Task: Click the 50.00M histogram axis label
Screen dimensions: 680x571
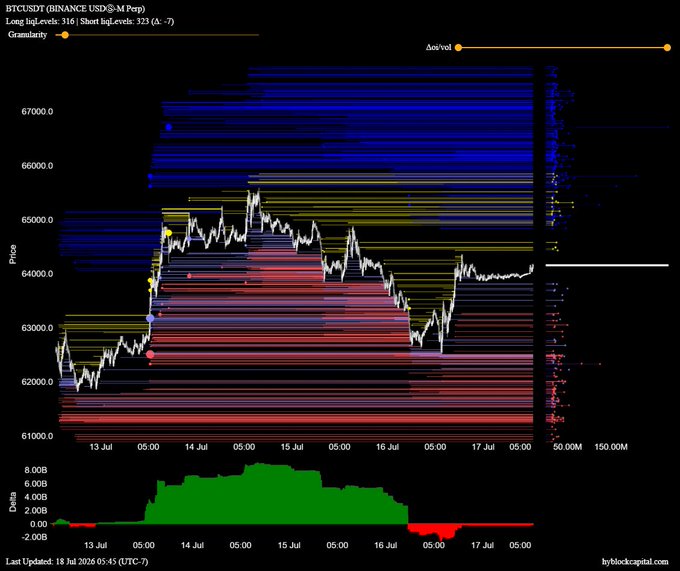Action: [x=567, y=447]
